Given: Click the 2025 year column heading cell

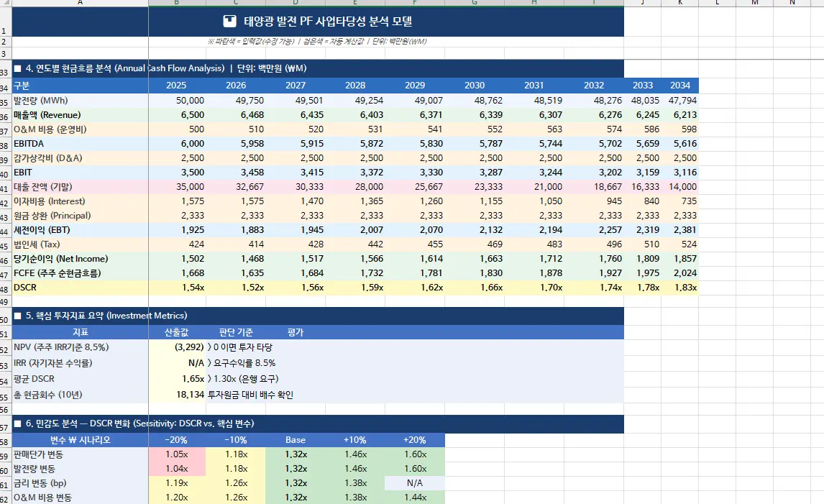Looking at the screenshot, I should (176, 86).
